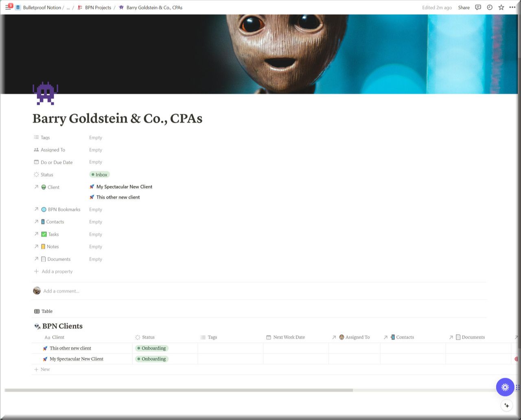This screenshot has width=521, height=420.
Task: Set the empty BPN Bookmarks value
Action: [x=96, y=209]
